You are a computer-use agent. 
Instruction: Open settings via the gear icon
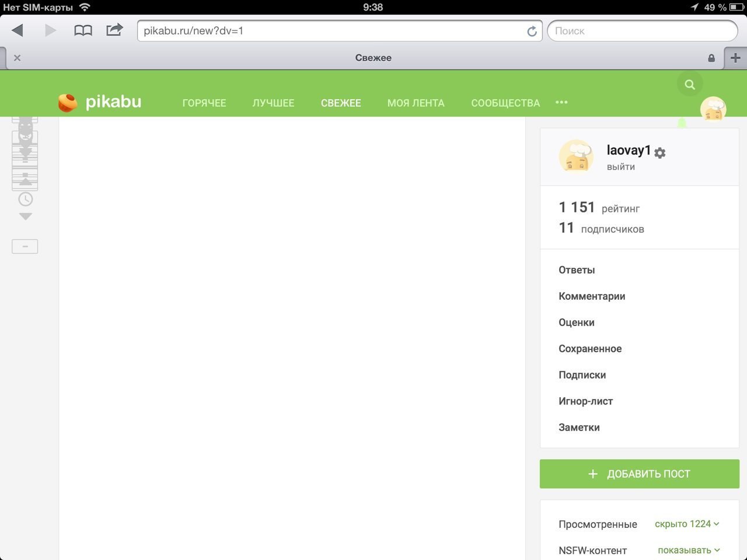point(660,152)
